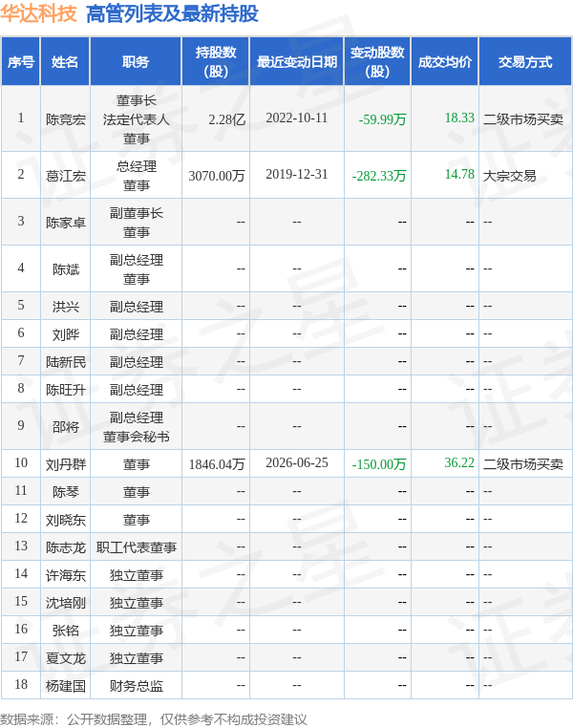Click the date 2019-12-31
573x728 pixels.
296,175
